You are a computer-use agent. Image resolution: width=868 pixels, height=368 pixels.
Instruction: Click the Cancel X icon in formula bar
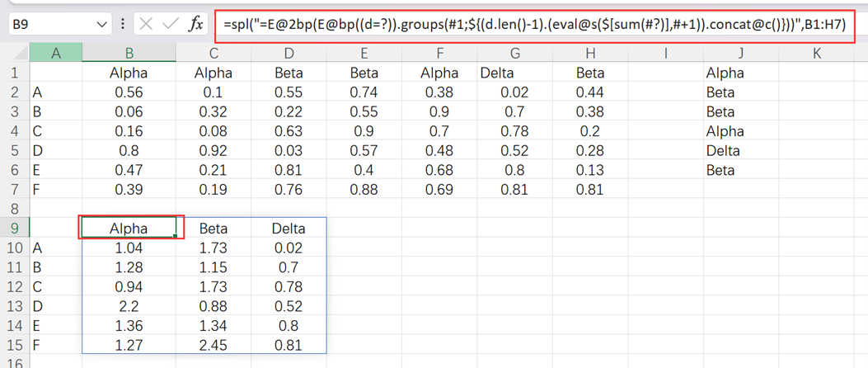(146, 24)
